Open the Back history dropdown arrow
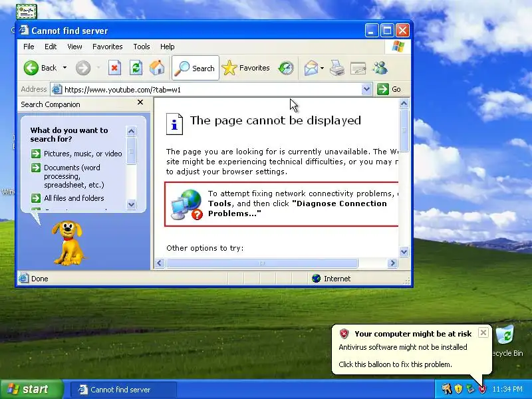 pyautogui.click(x=65, y=68)
